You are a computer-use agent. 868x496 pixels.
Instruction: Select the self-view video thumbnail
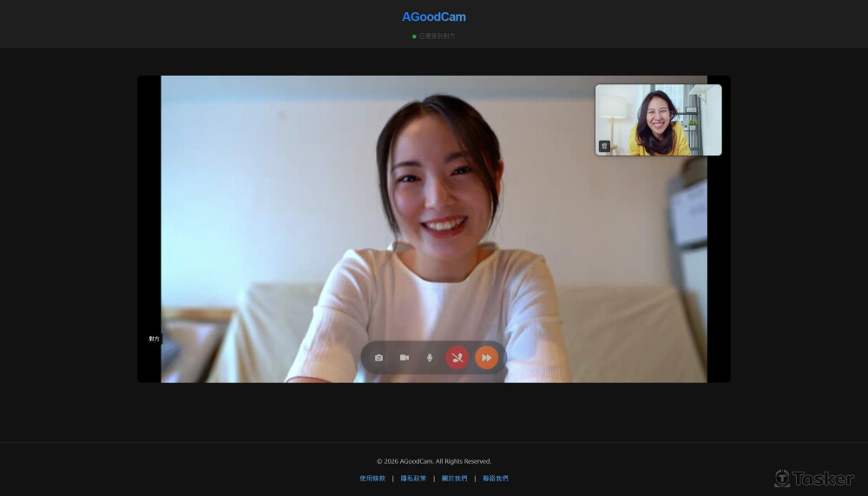[658, 119]
